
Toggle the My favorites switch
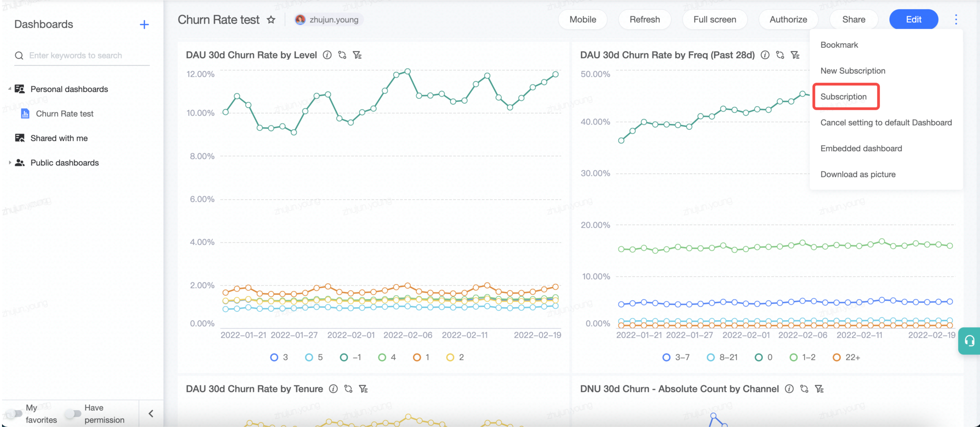tap(14, 414)
